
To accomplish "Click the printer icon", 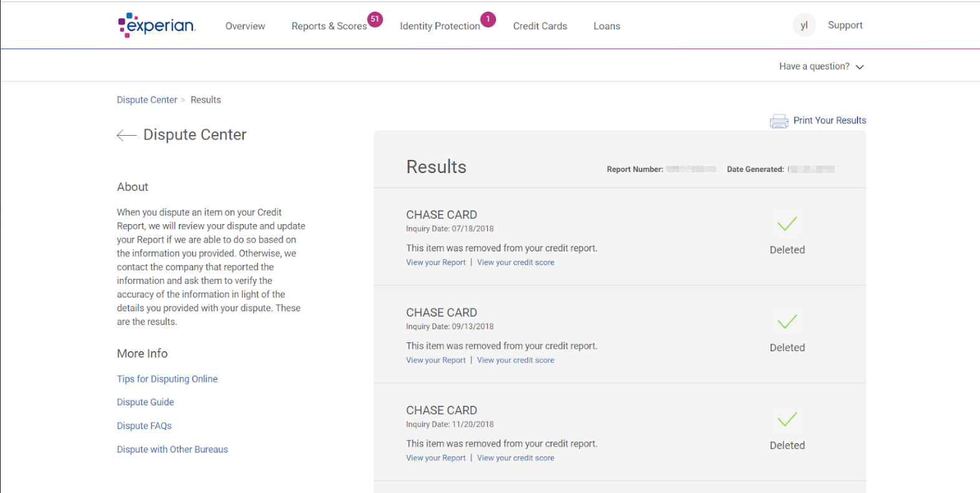I will tap(779, 121).
